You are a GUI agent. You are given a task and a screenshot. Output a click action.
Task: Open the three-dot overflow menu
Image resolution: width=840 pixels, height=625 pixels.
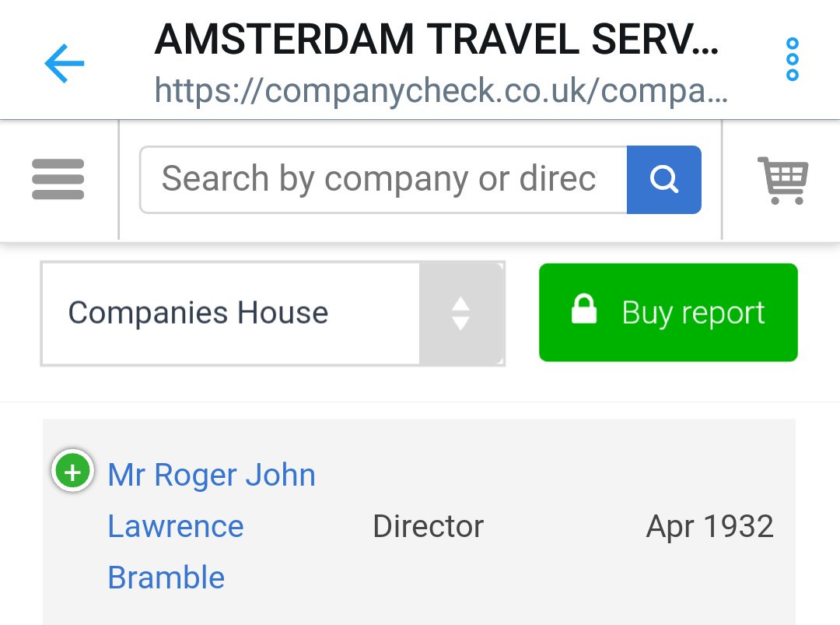click(792, 59)
